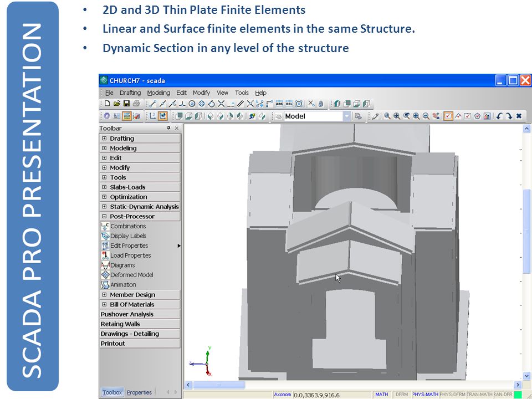The width and height of the screenshot is (532, 399).
Task: Click the undo arrow icon
Action: (x=499, y=116)
